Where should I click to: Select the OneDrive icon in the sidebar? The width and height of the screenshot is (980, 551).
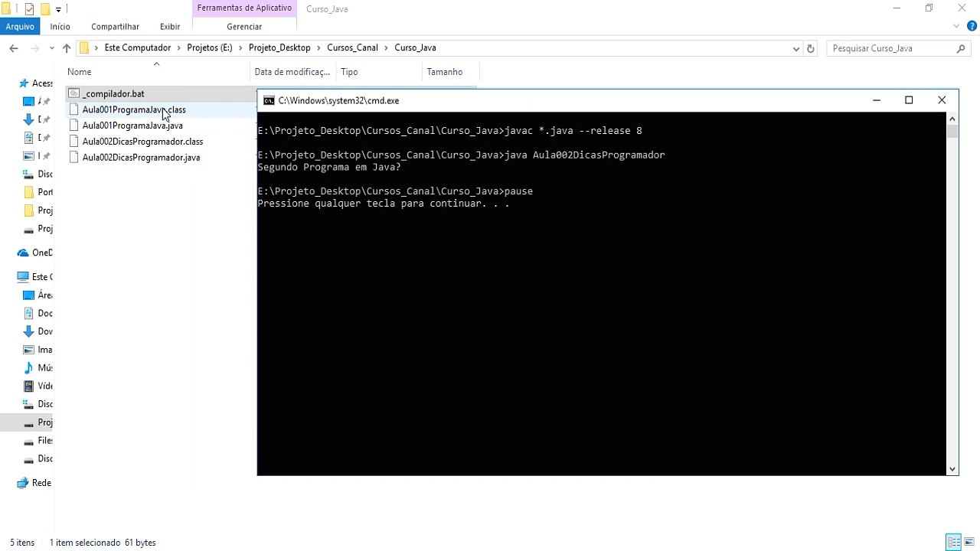pos(23,253)
